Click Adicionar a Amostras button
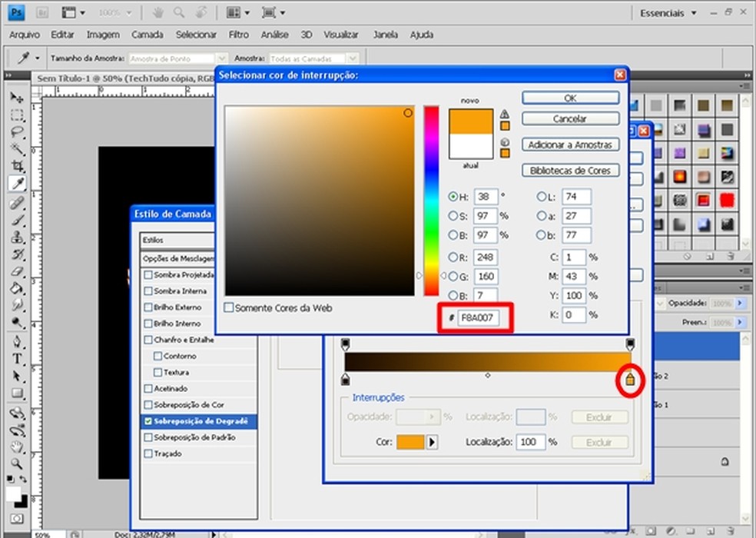The height and width of the screenshot is (538, 756). pyautogui.click(x=570, y=144)
